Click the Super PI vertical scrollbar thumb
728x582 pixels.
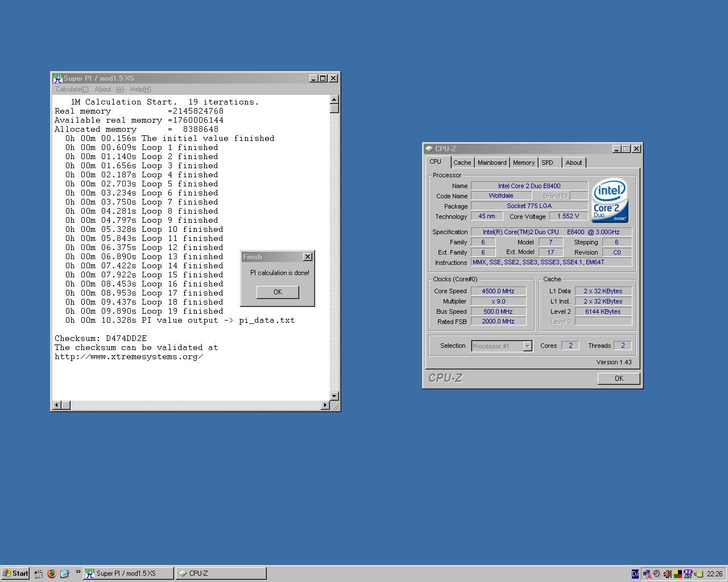pyautogui.click(x=334, y=109)
